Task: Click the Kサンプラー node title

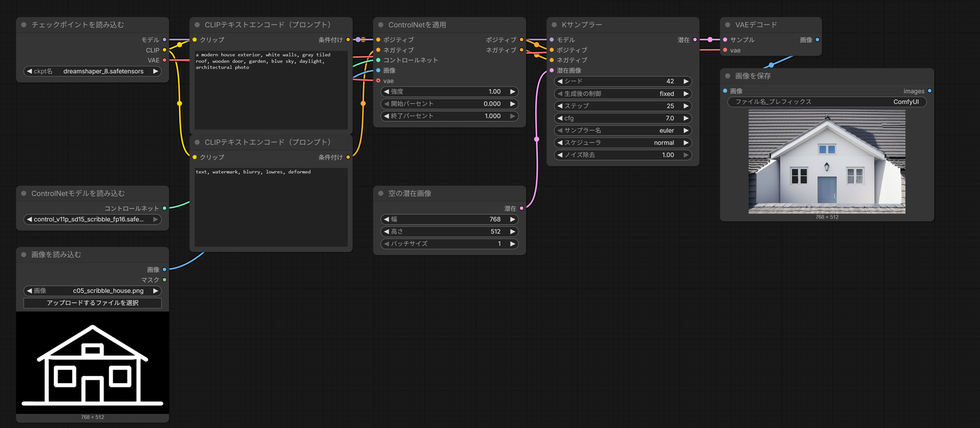Action: tap(582, 25)
